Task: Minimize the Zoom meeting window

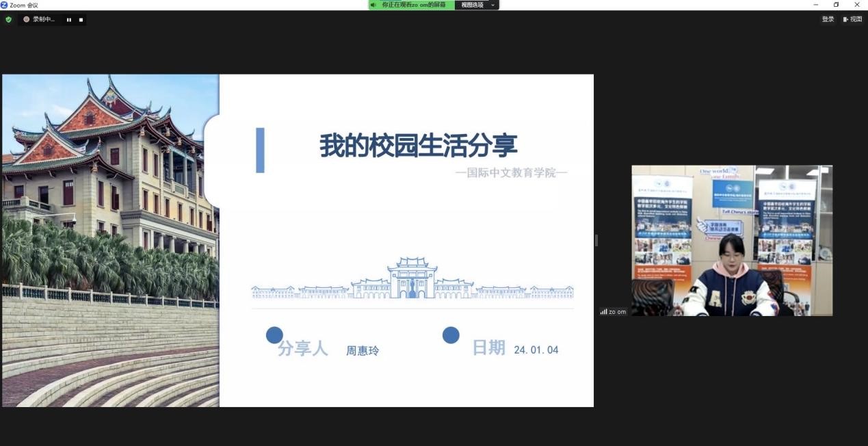Action: point(815,5)
